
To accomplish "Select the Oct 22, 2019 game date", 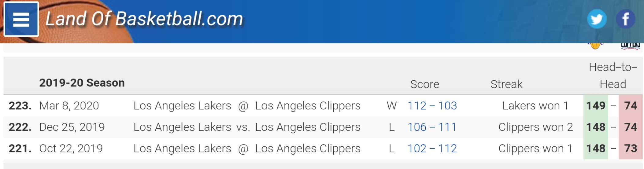I will point(71,149).
